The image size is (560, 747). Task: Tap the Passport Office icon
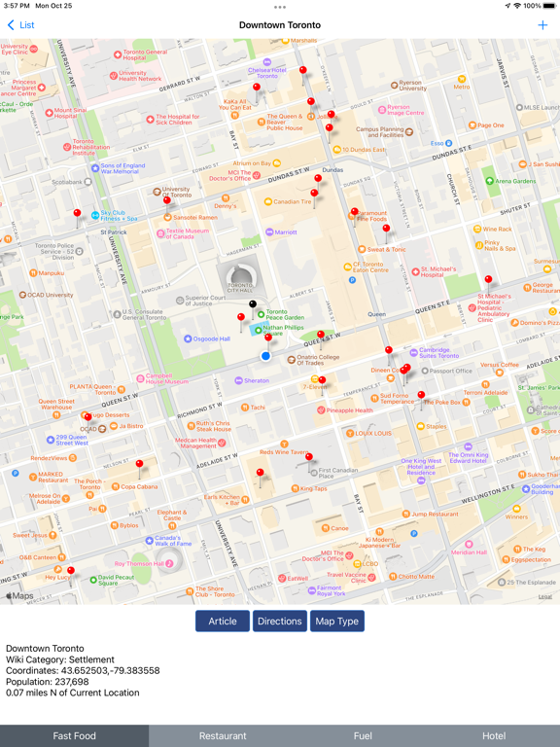click(425, 371)
